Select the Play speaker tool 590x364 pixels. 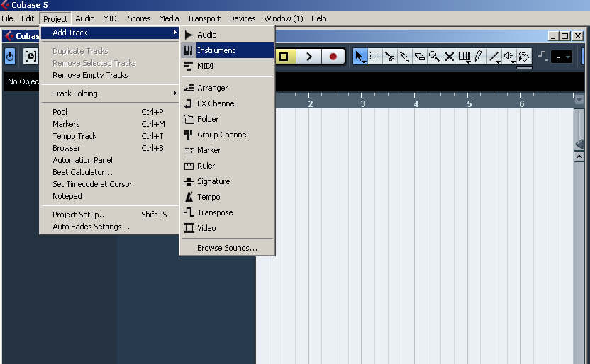[x=508, y=57]
